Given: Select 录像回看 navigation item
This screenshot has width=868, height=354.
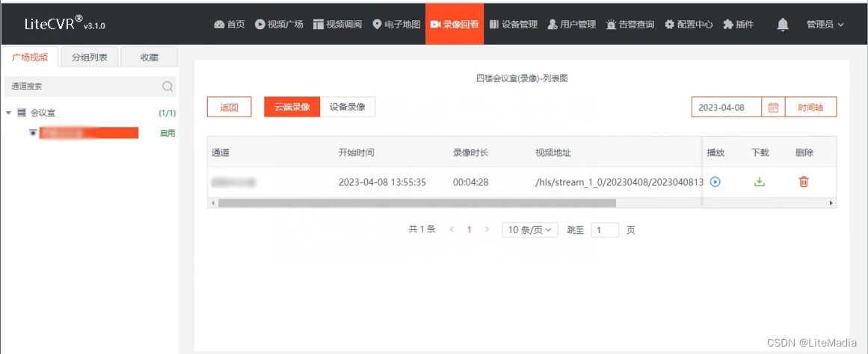Looking at the screenshot, I should (x=455, y=25).
